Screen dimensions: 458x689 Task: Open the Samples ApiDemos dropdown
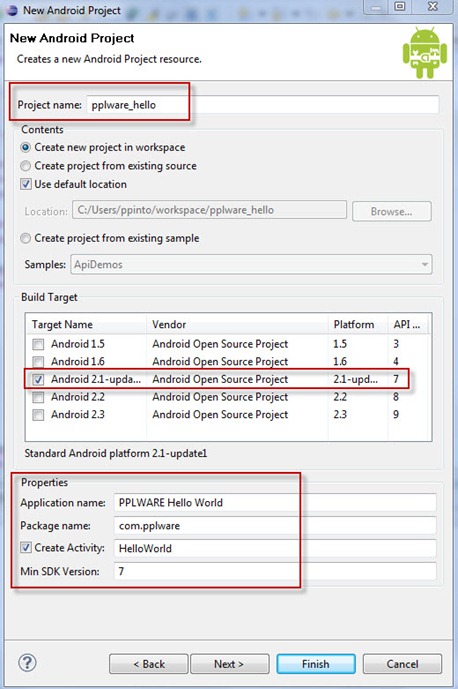(251, 265)
